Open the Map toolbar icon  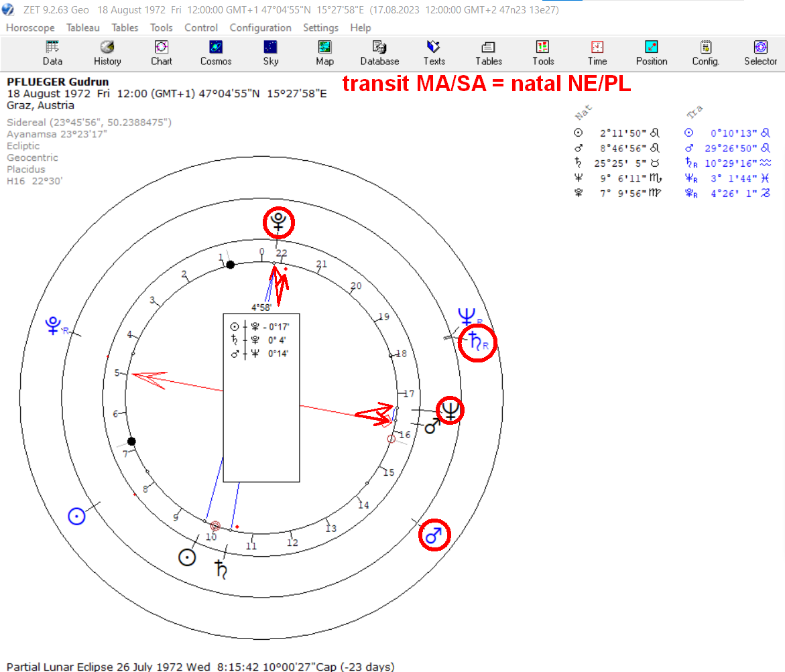324,53
